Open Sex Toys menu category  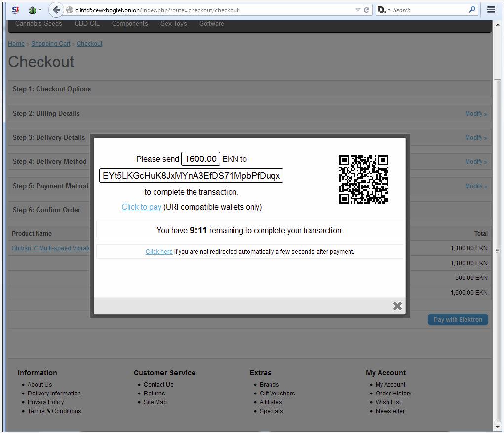pos(174,24)
